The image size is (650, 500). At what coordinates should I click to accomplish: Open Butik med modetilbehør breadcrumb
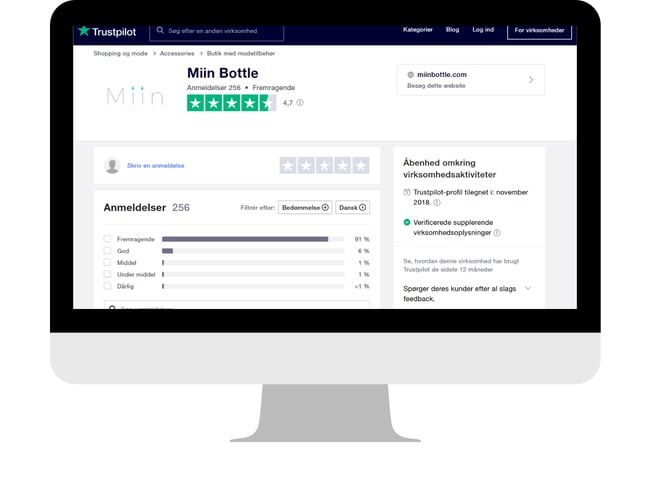(241, 53)
